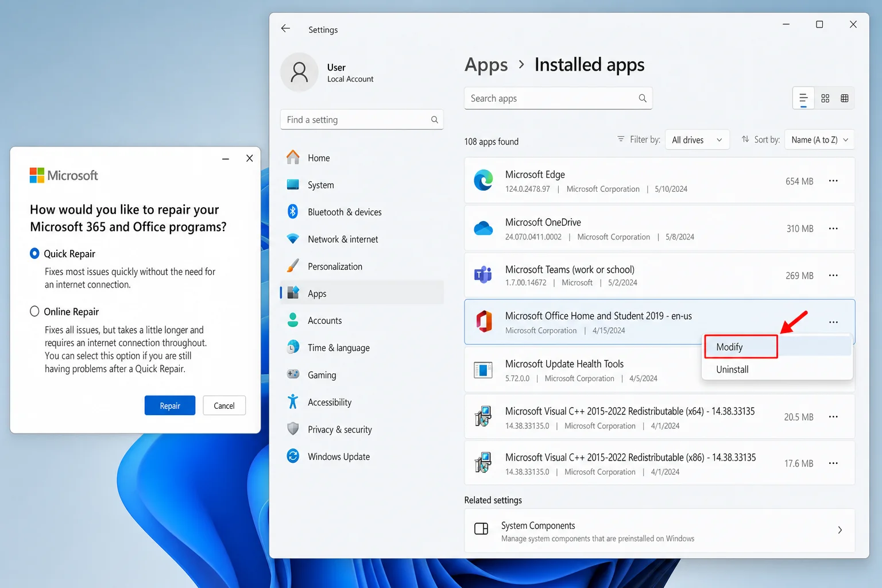Click the Related settings heading
Screen dimensions: 882x588
[493, 500]
